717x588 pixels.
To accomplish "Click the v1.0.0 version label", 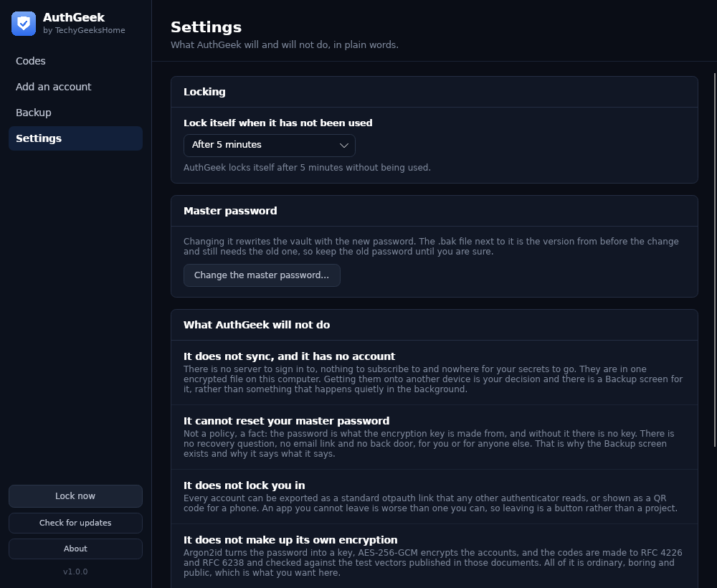I will point(75,572).
